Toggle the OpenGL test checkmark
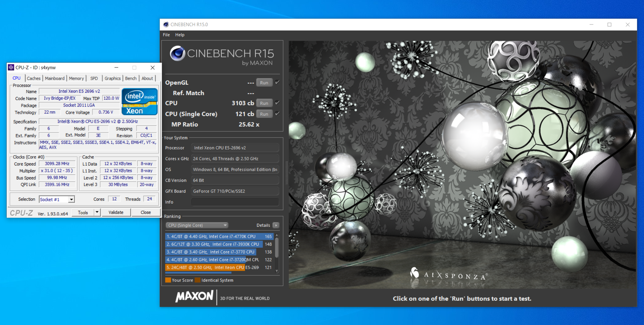Screen dimensions: 644x325 [x=277, y=82]
